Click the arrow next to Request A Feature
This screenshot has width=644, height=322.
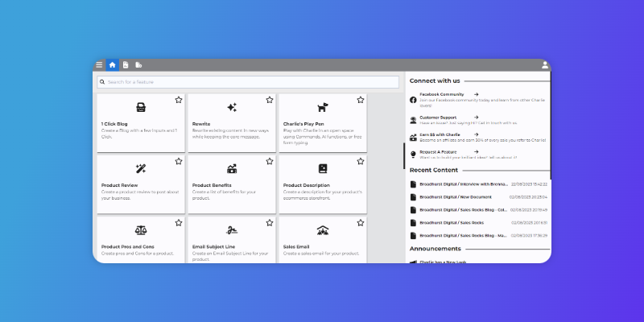tap(476, 152)
